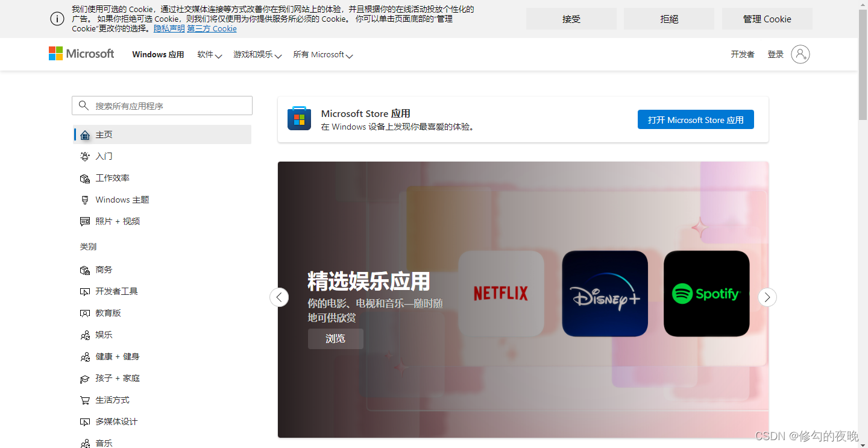Click the icon beside 健康 + 健身
Image resolution: width=868 pixels, height=448 pixels.
85,356
